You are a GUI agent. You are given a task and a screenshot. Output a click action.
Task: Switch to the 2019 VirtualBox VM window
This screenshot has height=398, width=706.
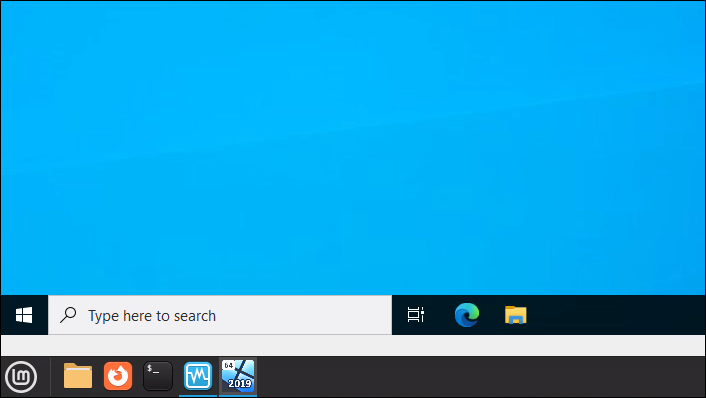(x=238, y=376)
